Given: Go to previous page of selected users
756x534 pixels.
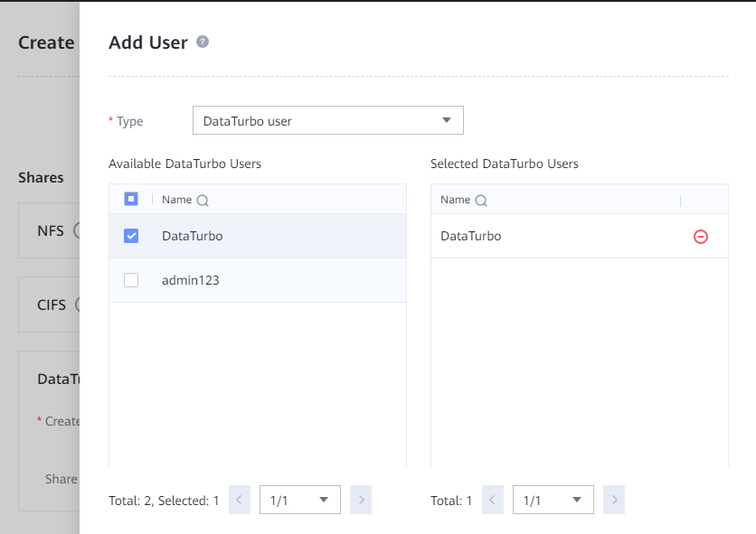Looking at the screenshot, I should pos(493,500).
